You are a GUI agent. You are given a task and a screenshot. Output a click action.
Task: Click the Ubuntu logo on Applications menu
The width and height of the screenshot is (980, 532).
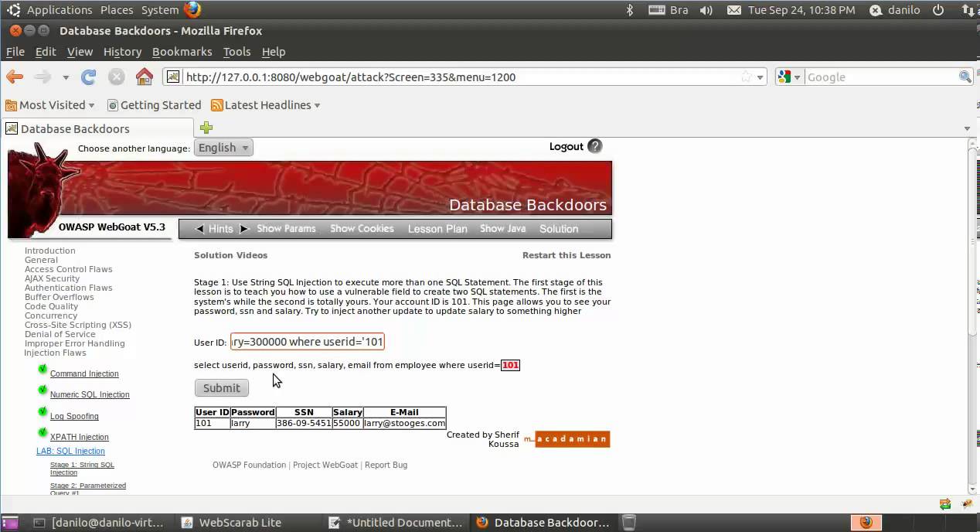(14, 10)
